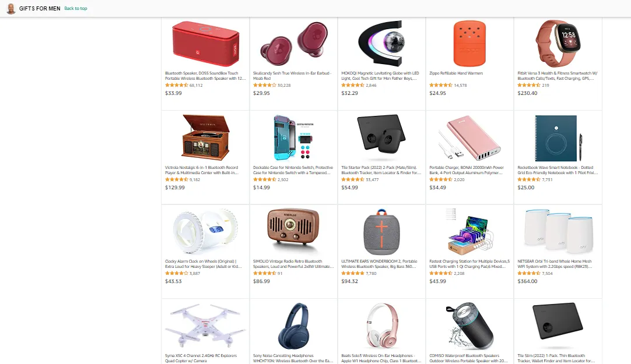631x364 pixels.
Task: Click the MOKOQI Magnetic Levitating Globe title
Action: pos(380,76)
